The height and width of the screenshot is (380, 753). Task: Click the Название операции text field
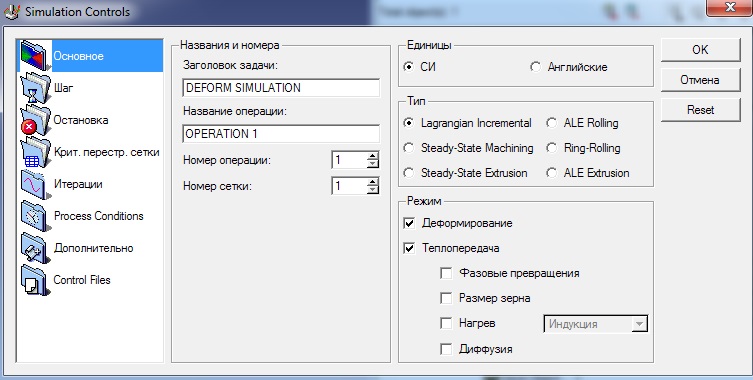click(281, 134)
